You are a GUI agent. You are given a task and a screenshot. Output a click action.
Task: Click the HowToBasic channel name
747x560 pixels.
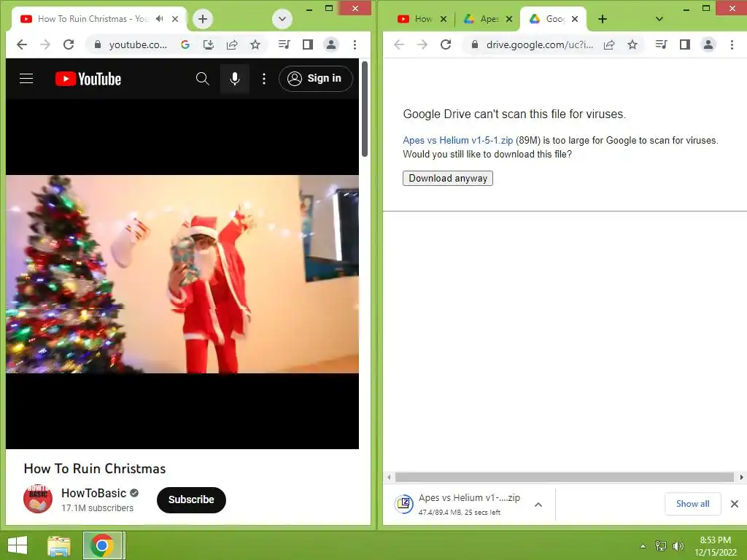94,493
